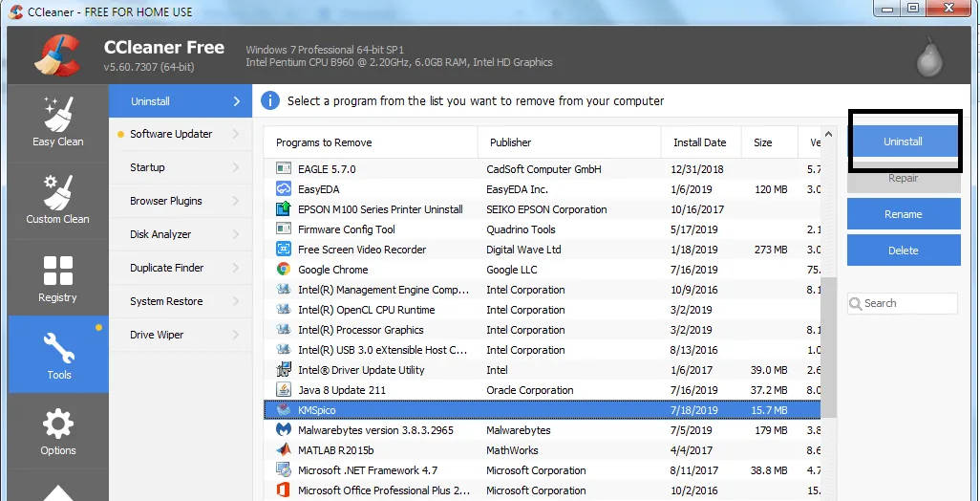Click the Intel Processor Graphics icon

(x=284, y=330)
